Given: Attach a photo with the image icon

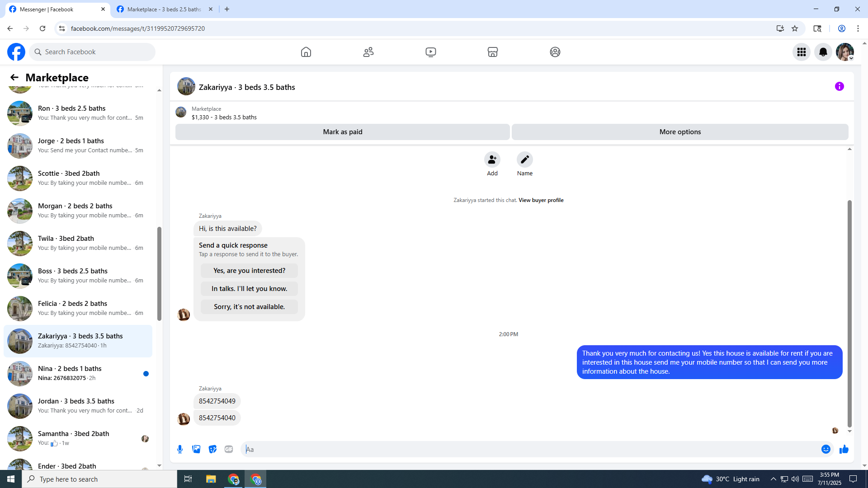Looking at the screenshot, I should pos(196,449).
